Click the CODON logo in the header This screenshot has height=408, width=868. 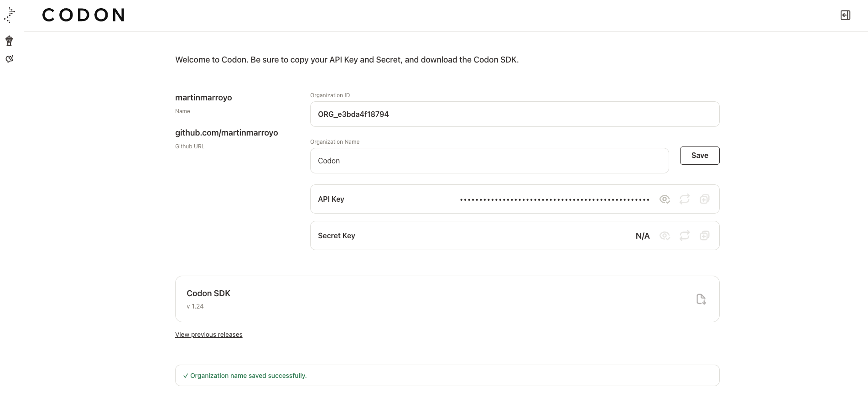point(83,15)
